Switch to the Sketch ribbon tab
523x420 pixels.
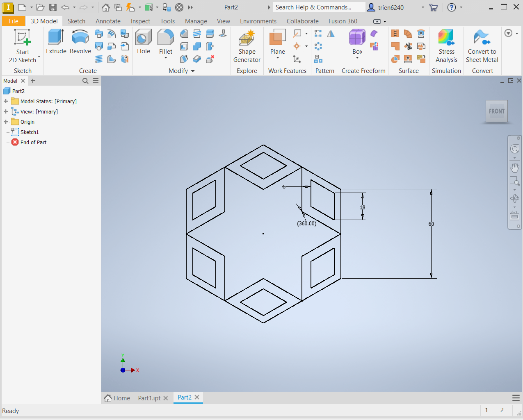click(x=76, y=21)
